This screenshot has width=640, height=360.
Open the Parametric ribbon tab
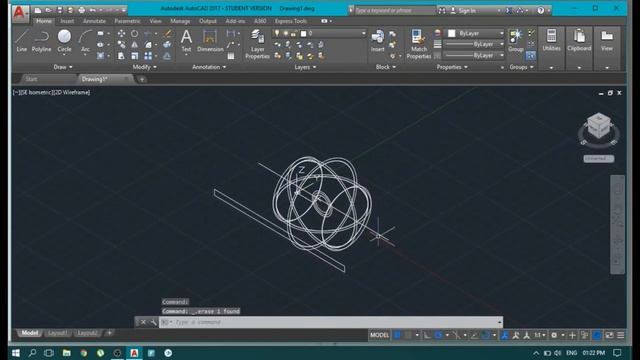[x=127, y=21]
